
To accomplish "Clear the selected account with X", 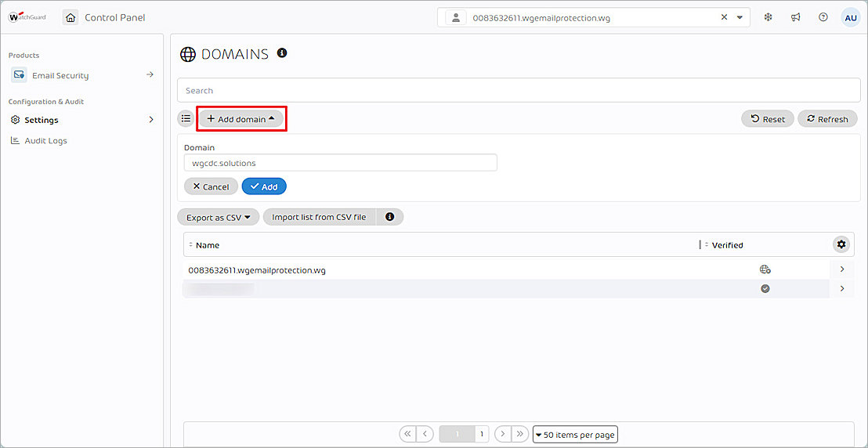I will [x=724, y=17].
